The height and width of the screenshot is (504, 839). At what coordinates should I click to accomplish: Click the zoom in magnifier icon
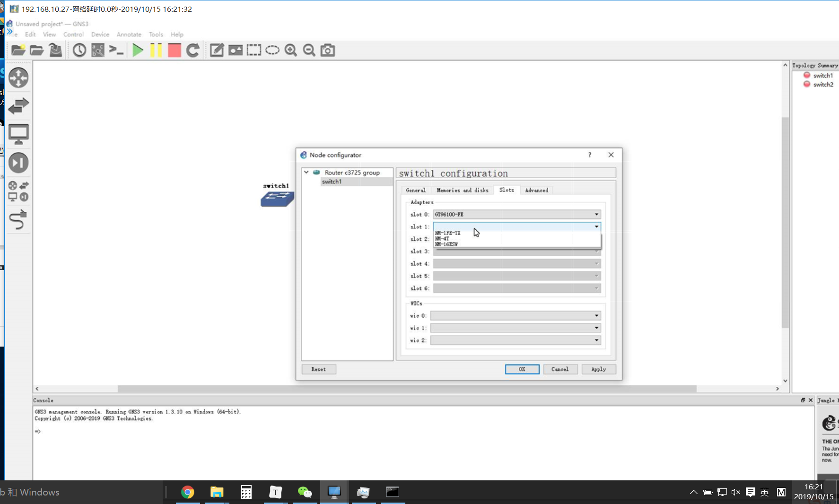(291, 50)
